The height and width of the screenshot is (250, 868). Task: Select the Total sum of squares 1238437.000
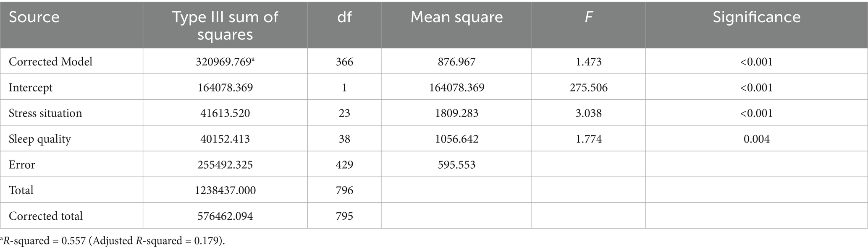(225, 190)
